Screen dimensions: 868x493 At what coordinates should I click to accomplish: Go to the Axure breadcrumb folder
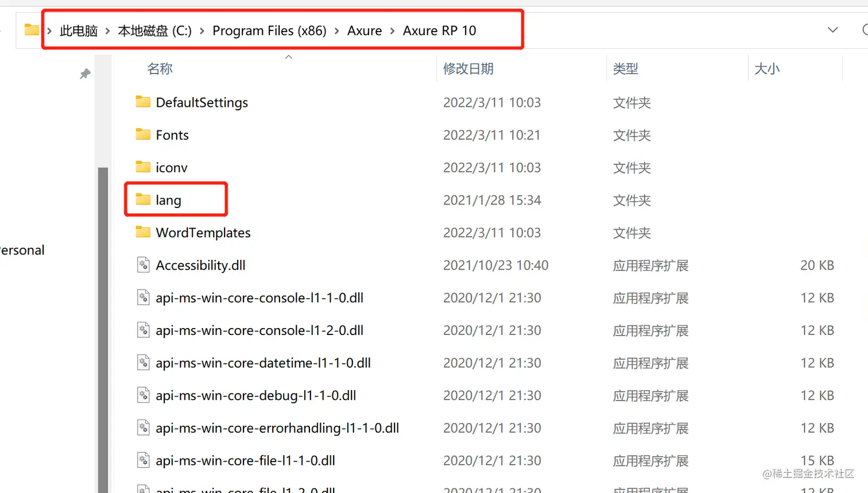point(365,30)
